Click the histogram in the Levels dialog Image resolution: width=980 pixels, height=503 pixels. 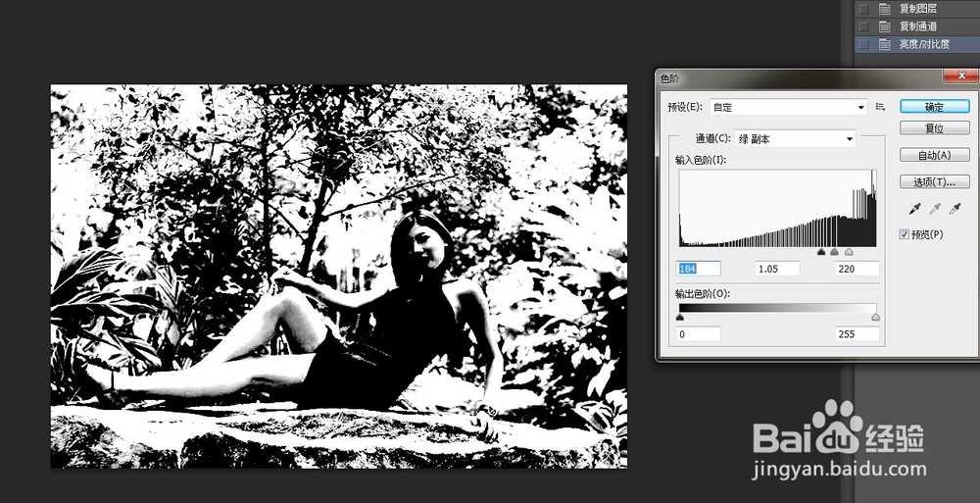[778, 208]
